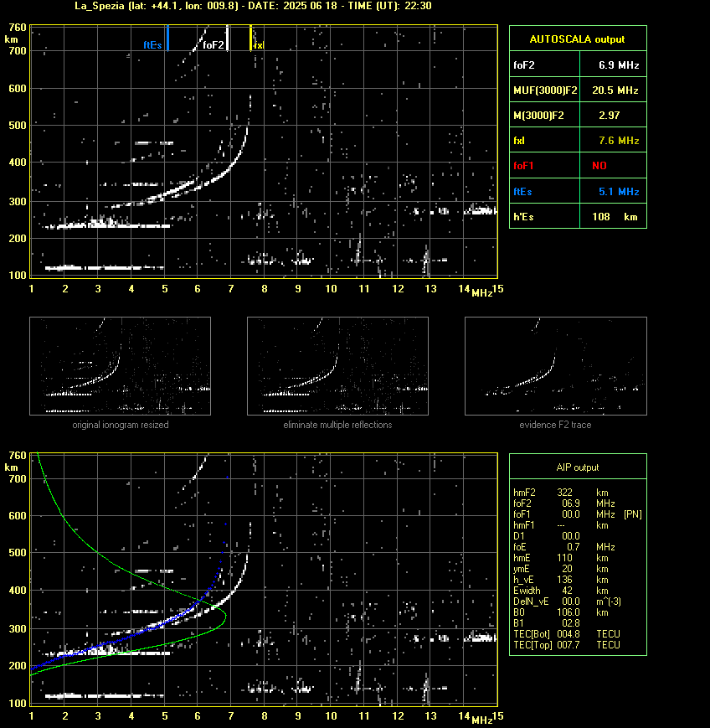
Task: Select the hmF1 row in AIP output
Action: [561, 525]
